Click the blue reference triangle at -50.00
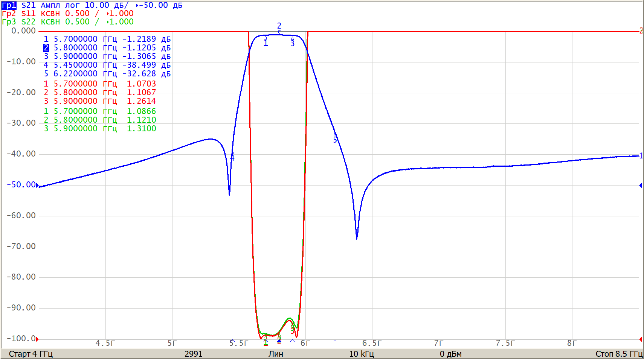The height and width of the screenshot is (359, 644). [37, 185]
